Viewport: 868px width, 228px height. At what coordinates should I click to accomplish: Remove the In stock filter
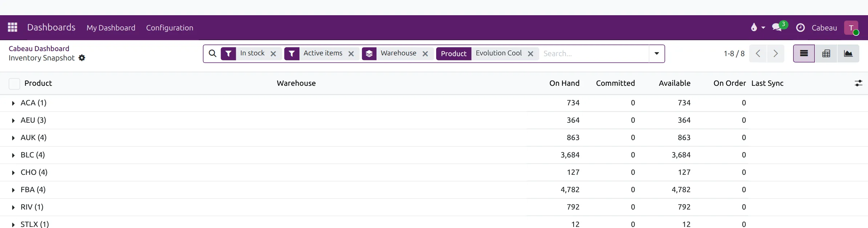273,54
